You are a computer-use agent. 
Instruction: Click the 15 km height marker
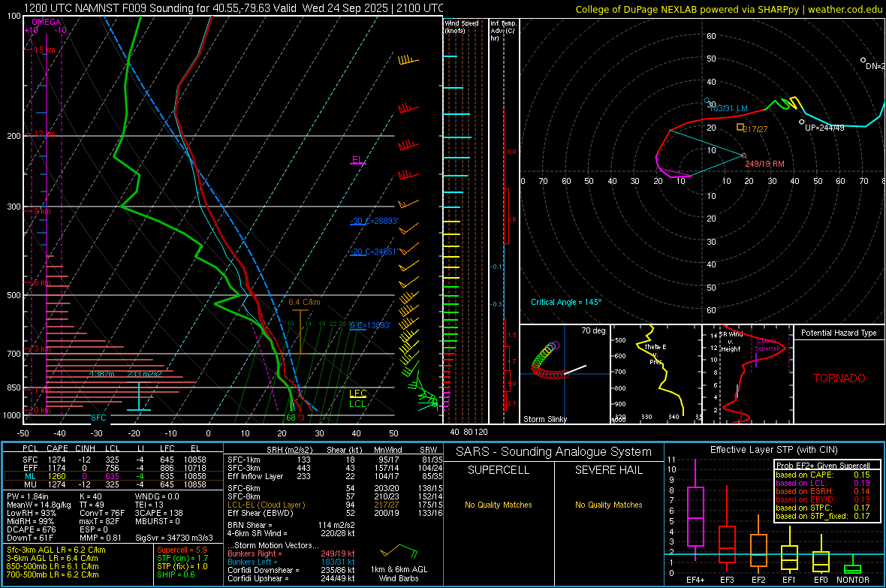pos(44,50)
